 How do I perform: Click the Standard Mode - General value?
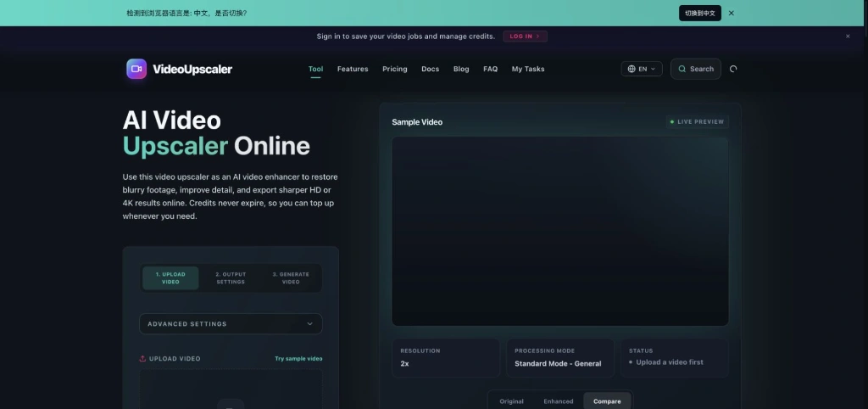(x=558, y=364)
